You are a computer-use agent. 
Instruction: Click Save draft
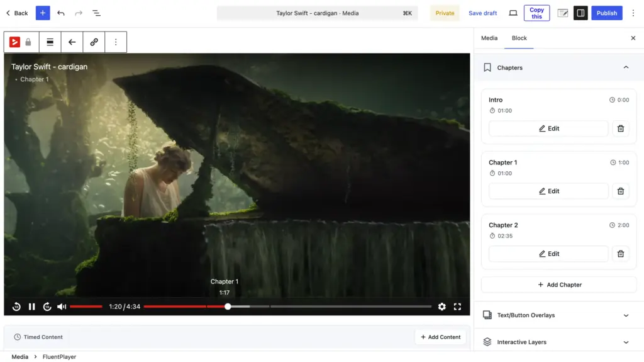[x=482, y=13]
